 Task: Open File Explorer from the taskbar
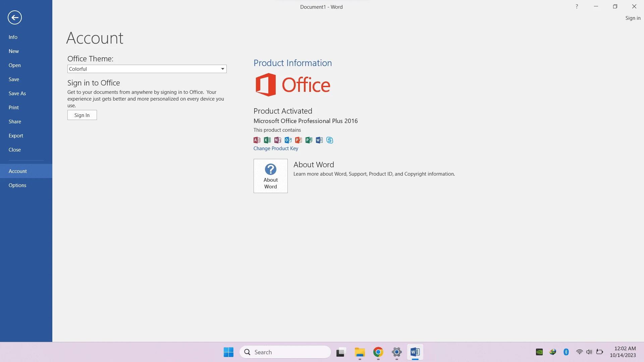(x=360, y=352)
